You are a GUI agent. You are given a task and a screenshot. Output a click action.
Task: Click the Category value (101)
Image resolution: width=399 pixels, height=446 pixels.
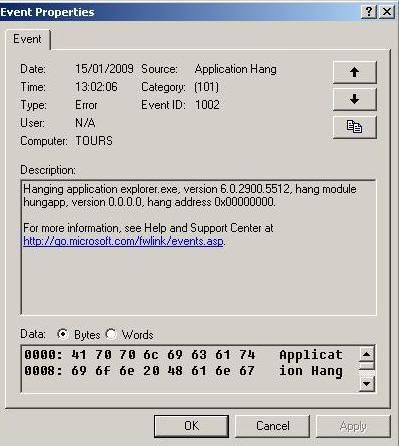[x=207, y=87]
